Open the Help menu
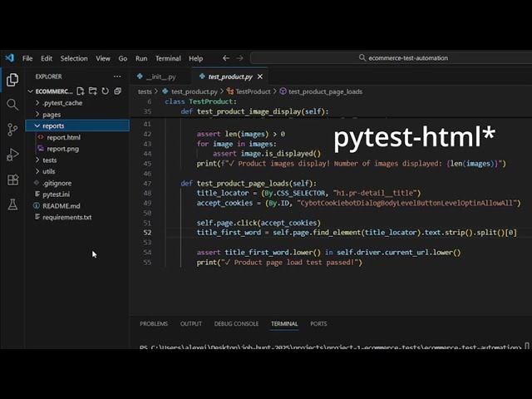 [x=196, y=58]
